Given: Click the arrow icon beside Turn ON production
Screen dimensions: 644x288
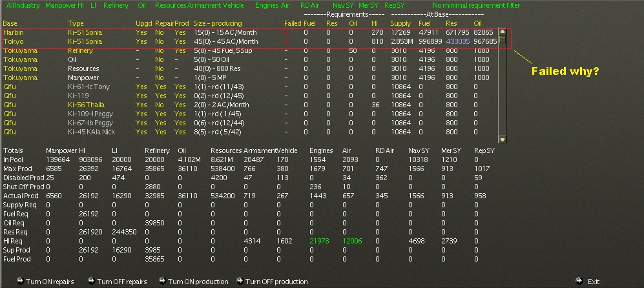Looking at the screenshot, I should point(163,281).
